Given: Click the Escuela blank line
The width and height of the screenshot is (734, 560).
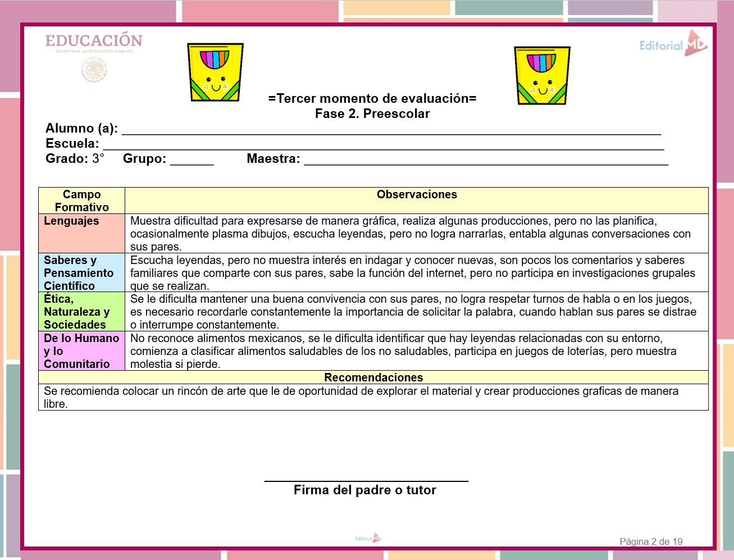Looking at the screenshot, I should pyautogui.click(x=384, y=149).
